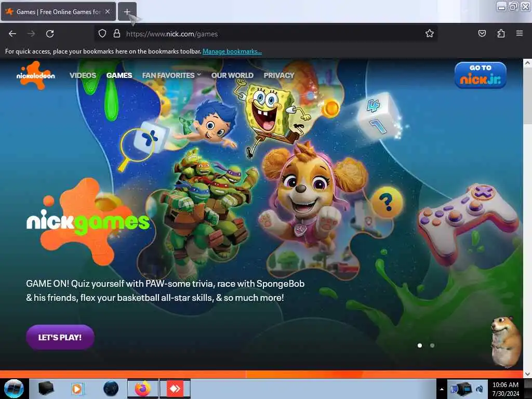Click the nickgames logo on the banner
Image resolution: width=532 pixels, height=399 pixels.
coord(87,221)
